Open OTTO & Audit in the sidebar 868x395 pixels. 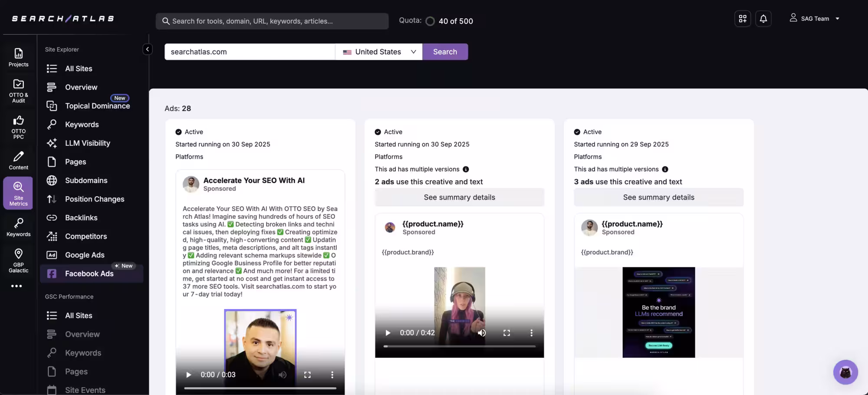pyautogui.click(x=18, y=91)
